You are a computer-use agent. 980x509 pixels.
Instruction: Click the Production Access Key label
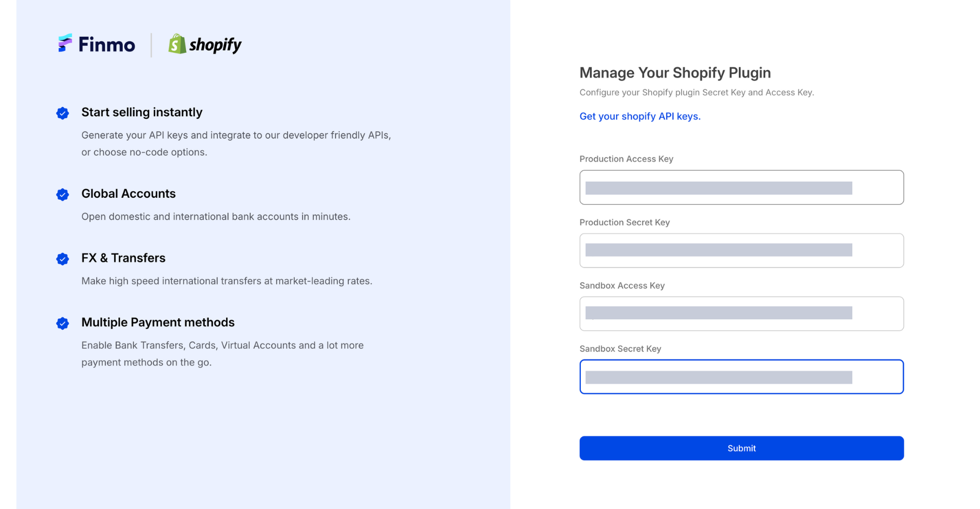coord(626,159)
